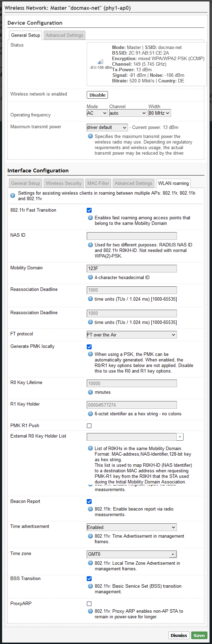Click the Dismiss button
Screen dimensions: 212x644
tap(179, 635)
